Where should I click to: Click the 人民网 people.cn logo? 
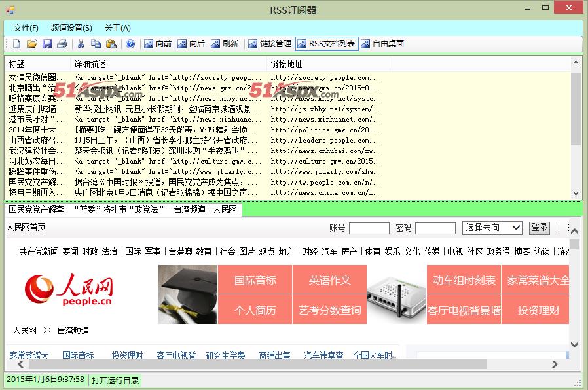coord(68,289)
